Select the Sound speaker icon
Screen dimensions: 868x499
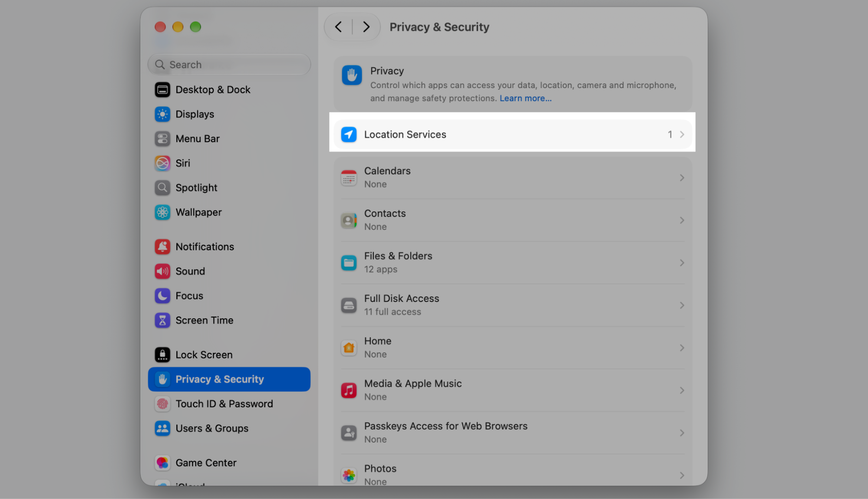[162, 271]
